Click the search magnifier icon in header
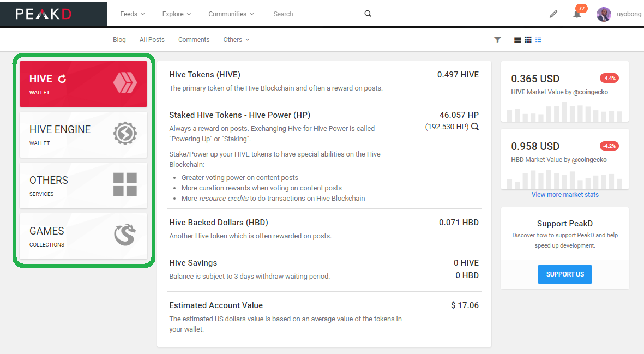 [368, 14]
